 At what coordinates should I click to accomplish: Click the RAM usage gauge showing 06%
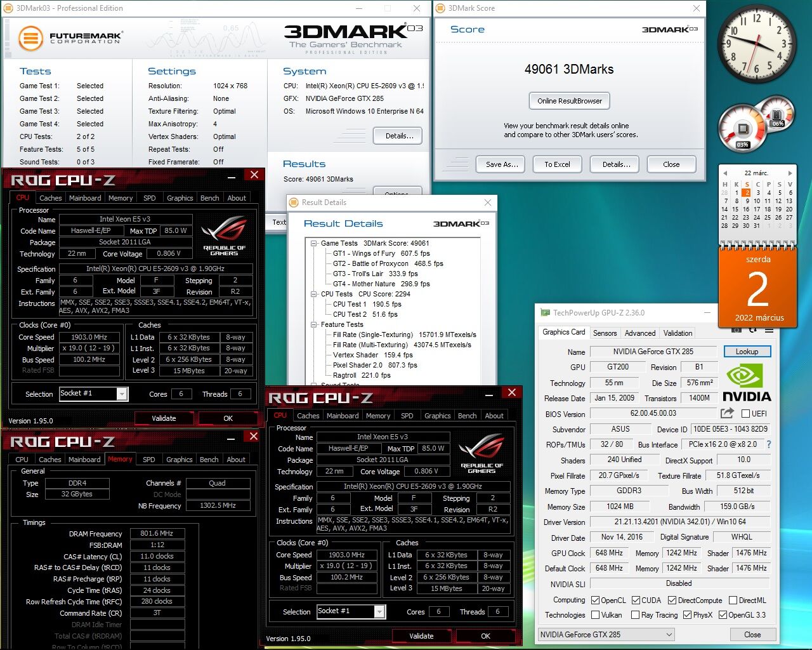(x=776, y=116)
